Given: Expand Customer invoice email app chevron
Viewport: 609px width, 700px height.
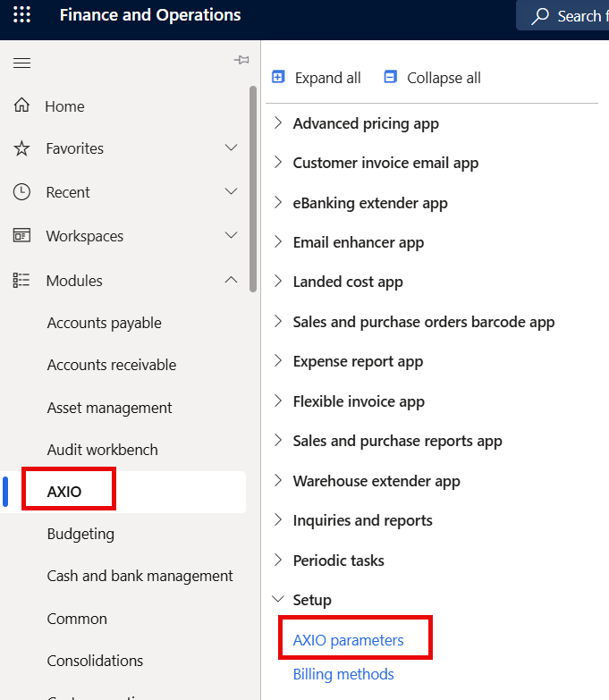Looking at the screenshot, I should point(278,162).
